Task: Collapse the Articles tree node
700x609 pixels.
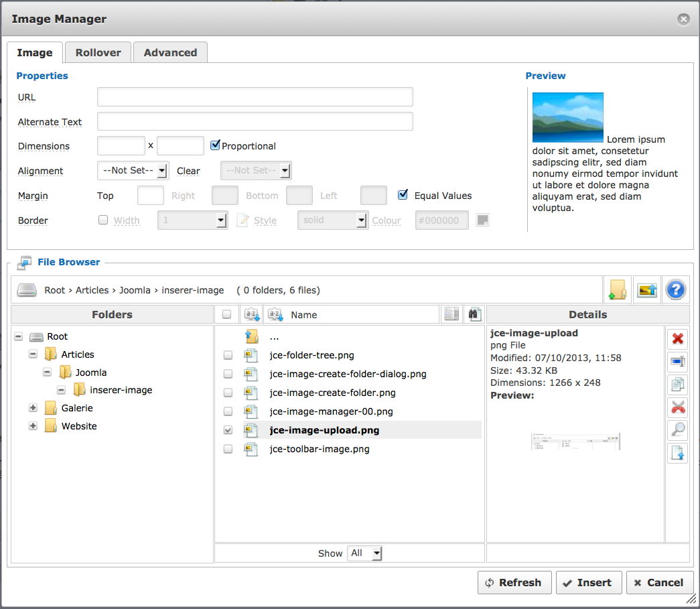Action: (33, 354)
